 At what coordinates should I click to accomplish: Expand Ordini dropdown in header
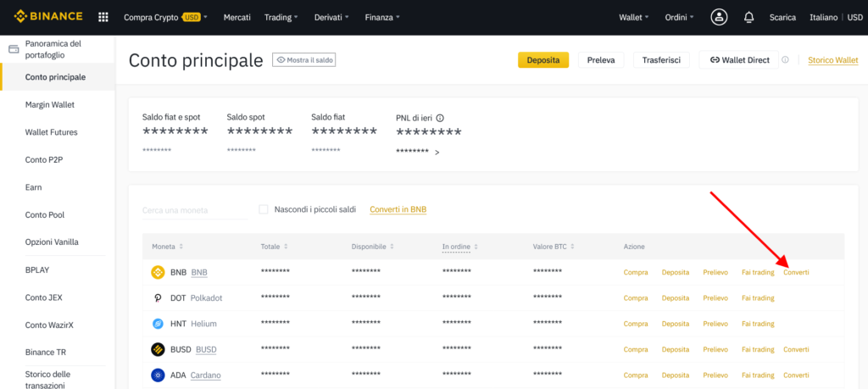680,17
